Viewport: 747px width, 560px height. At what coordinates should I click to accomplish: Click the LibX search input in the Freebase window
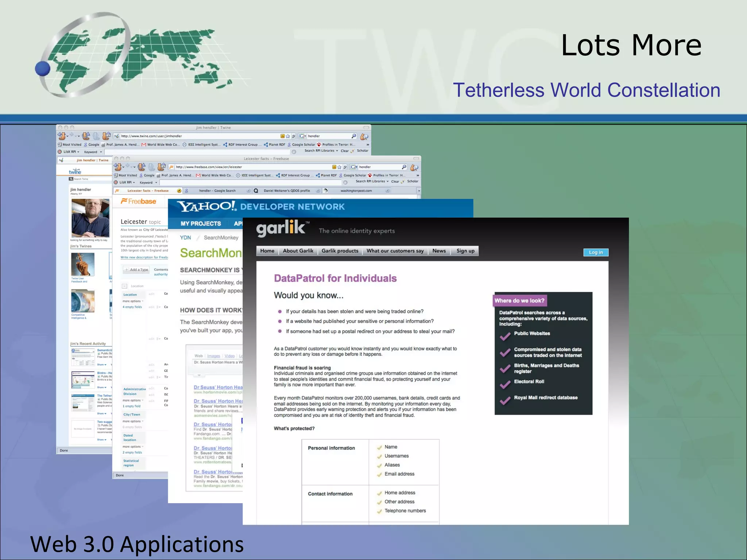tap(251, 182)
